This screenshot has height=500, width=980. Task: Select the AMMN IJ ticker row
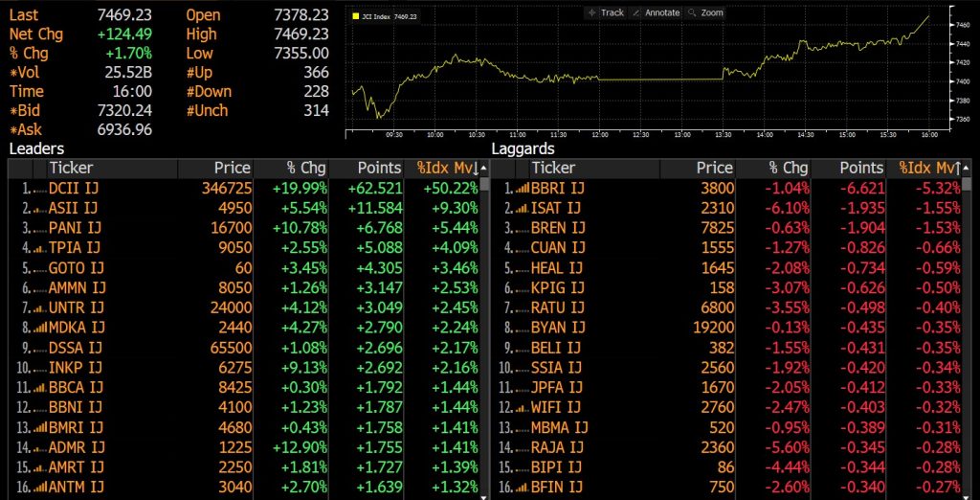tap(243, 288)
